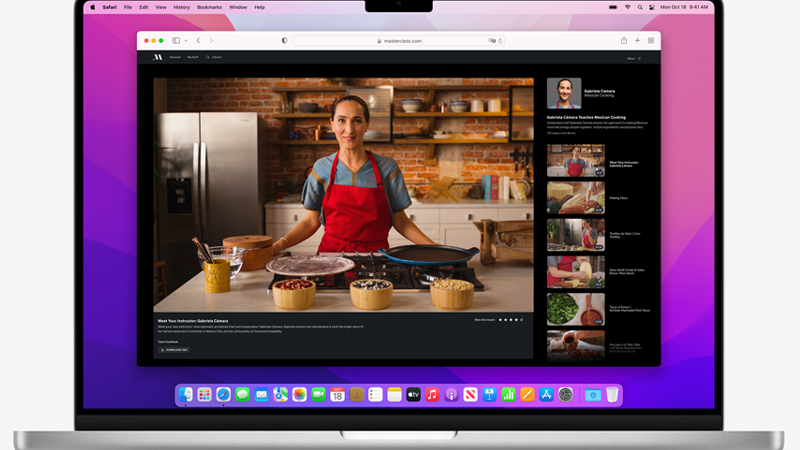The image size is (800, 450).
Task: Open Maps from the Dock
Action: point(281,394)
